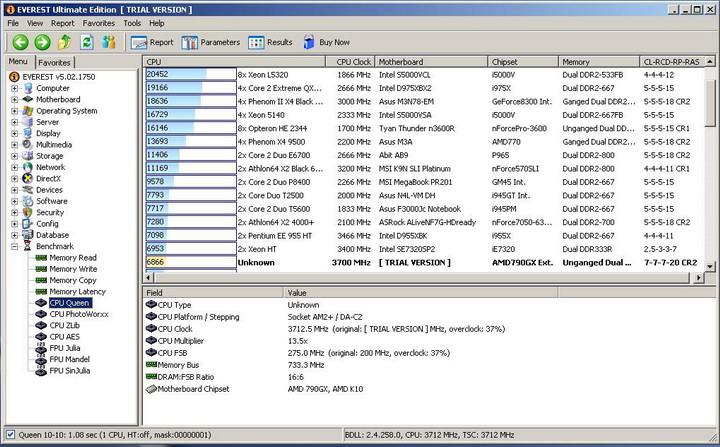Open the Tools menu
This screenshot has height=447, width=720.
[x=132, y=23]
